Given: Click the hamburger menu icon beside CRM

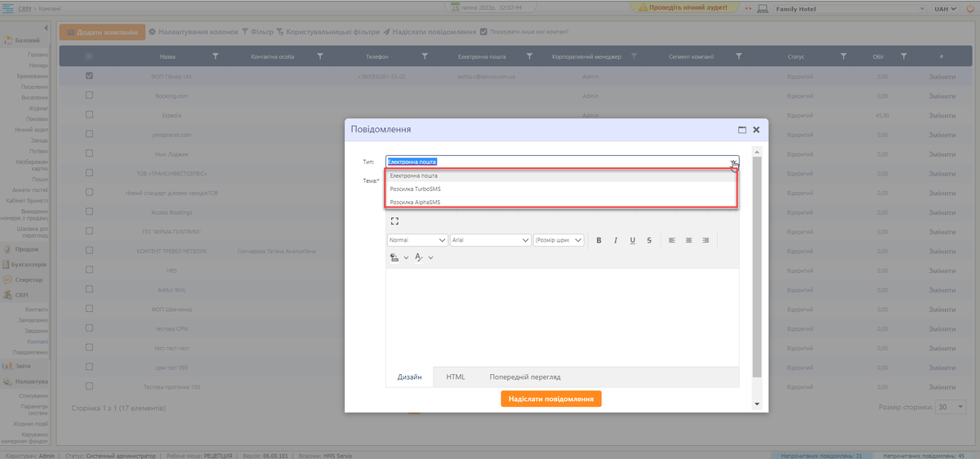Looking at the screenshot, I should coord(8,8).
